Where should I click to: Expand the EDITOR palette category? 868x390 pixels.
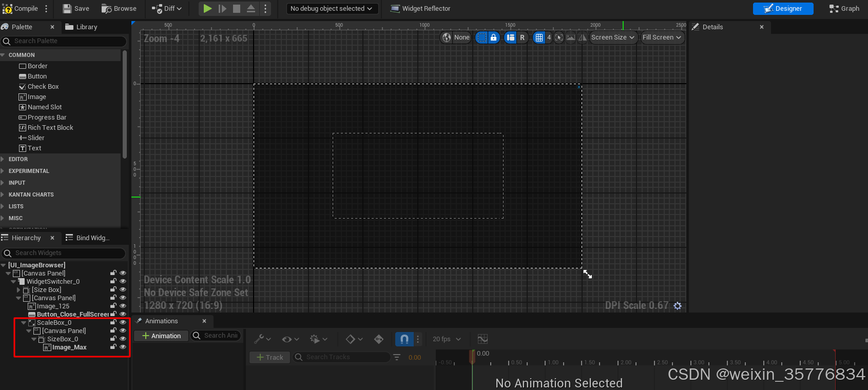click(x=3, y=159)
